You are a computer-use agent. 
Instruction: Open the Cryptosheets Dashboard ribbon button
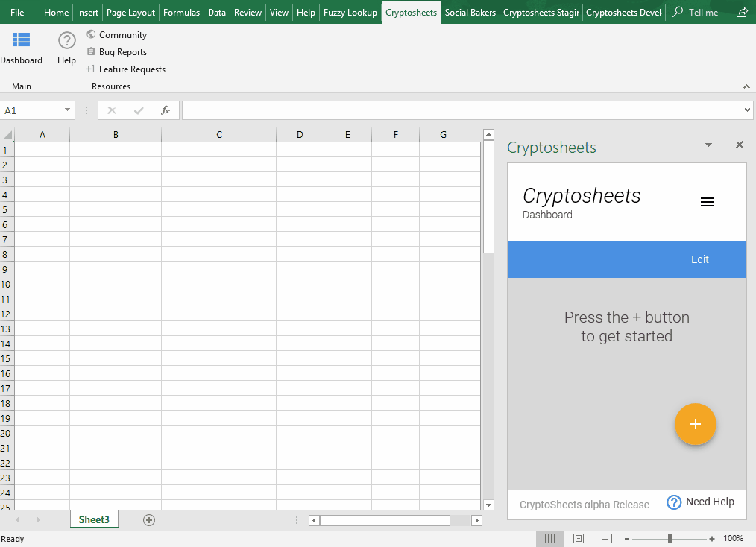(21, 48)
